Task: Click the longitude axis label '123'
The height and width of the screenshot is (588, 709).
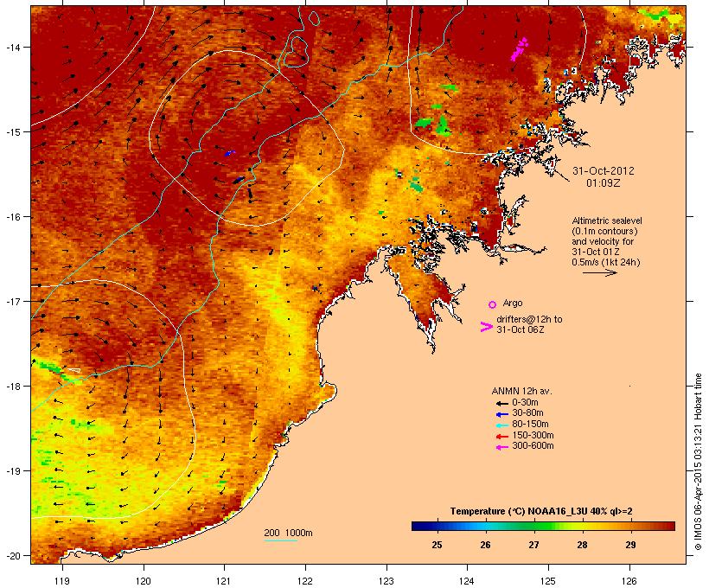Action: click(386, 581)
